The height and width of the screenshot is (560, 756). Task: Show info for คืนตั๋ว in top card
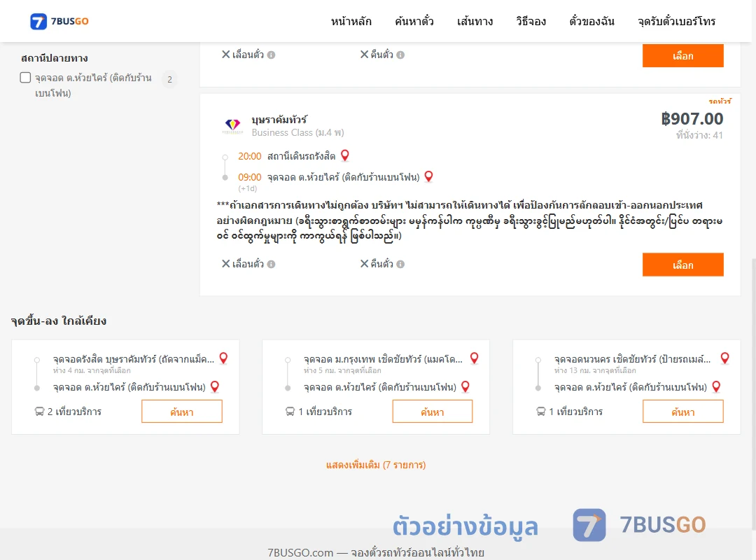coord(400,55)
